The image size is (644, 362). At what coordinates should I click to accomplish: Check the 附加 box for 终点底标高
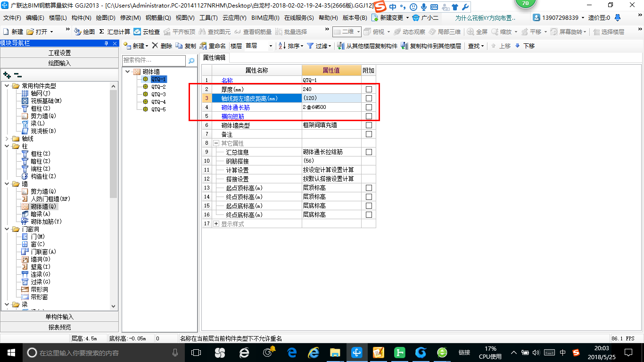pos(369,214)
